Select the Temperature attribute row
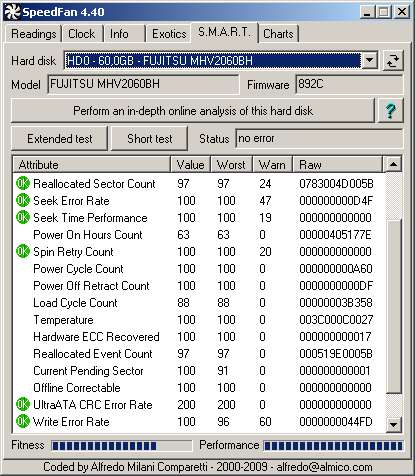The height and width of the screenshot is (476, 415). 199,319
